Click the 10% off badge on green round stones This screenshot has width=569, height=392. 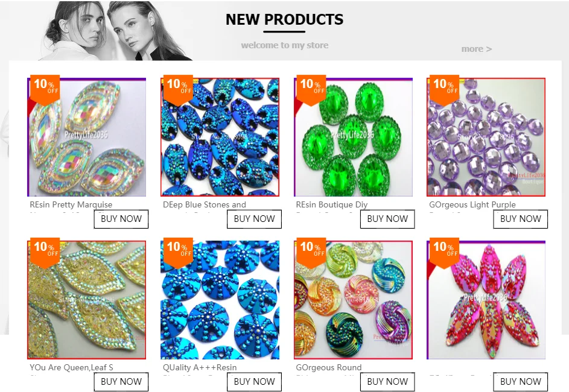coord(311,90)
